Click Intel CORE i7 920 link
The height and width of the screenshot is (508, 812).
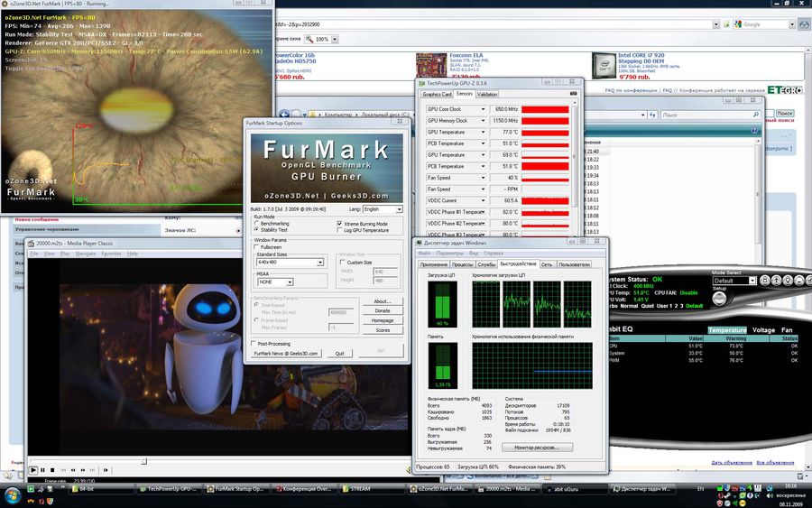pyautogui.click(x=641, y=55)
